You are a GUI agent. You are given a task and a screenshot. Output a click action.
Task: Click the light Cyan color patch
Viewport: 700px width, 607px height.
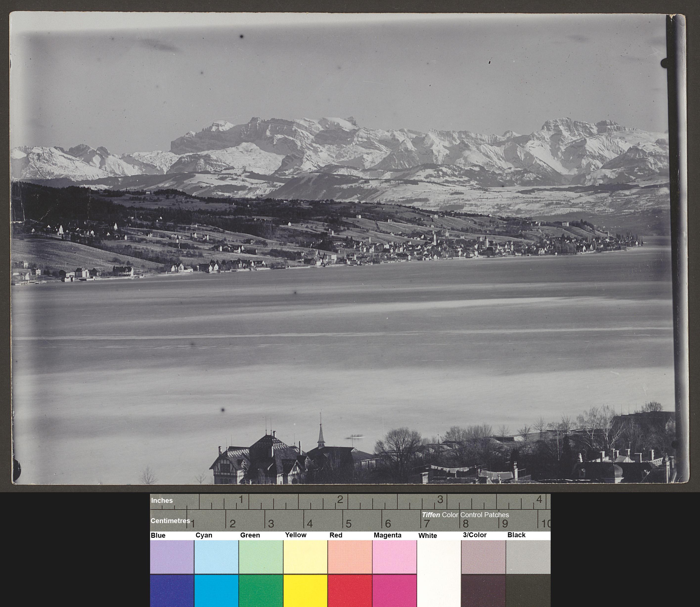click(216, 557)
